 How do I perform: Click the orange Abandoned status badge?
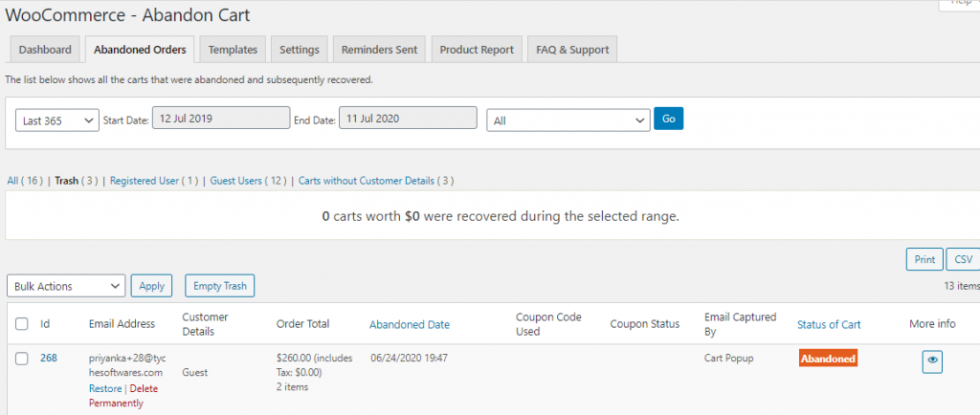(x=828, y=359)
